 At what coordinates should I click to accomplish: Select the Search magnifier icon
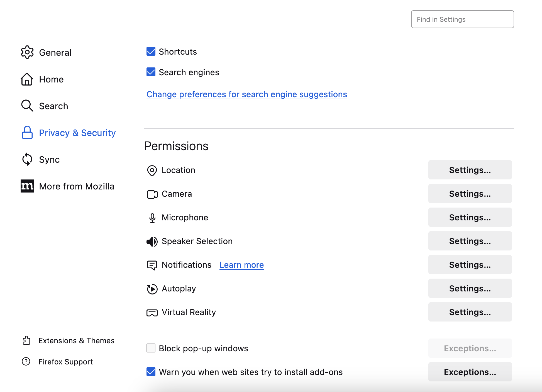(x=27, y=106)
